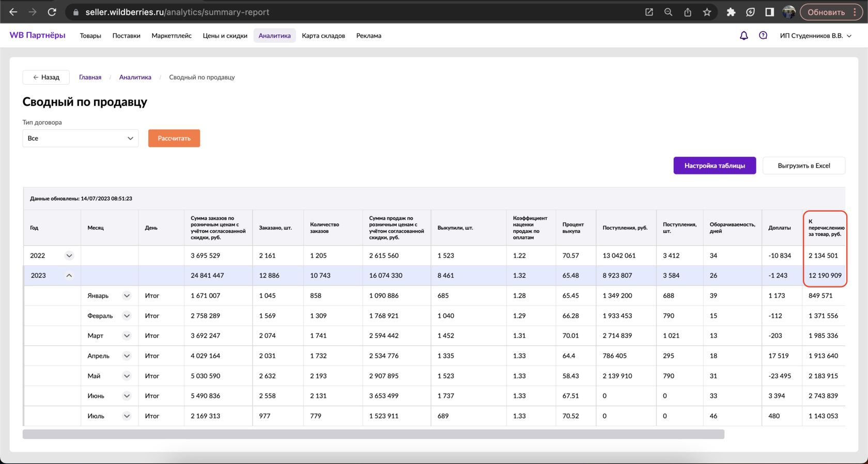Expand the Январь month row
868x464 pixels.
click(127, 296)
